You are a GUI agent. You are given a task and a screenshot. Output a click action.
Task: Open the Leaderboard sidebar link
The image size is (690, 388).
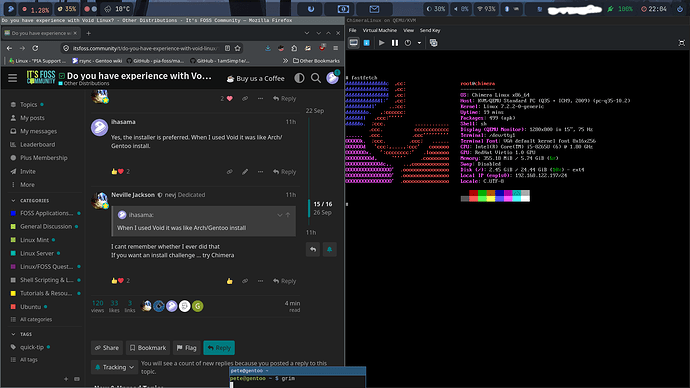(37, 144)
